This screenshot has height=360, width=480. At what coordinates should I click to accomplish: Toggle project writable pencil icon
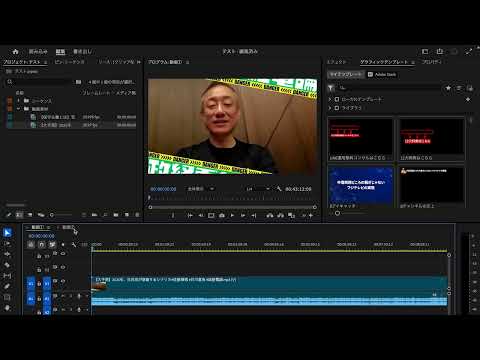9,215
